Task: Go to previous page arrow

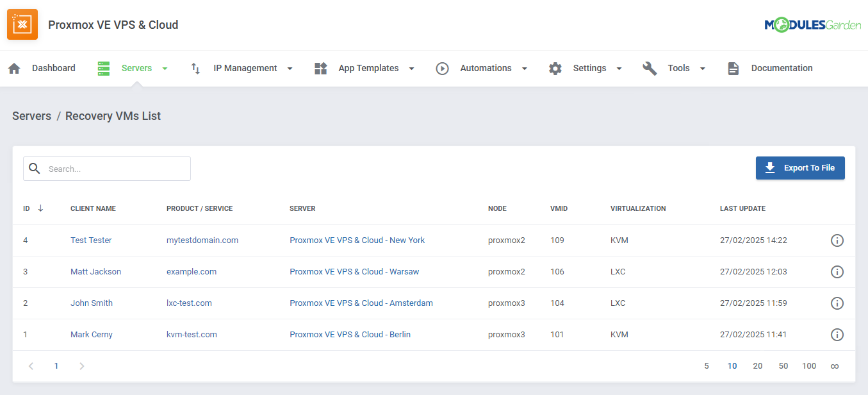Action: tap(31, 366)
